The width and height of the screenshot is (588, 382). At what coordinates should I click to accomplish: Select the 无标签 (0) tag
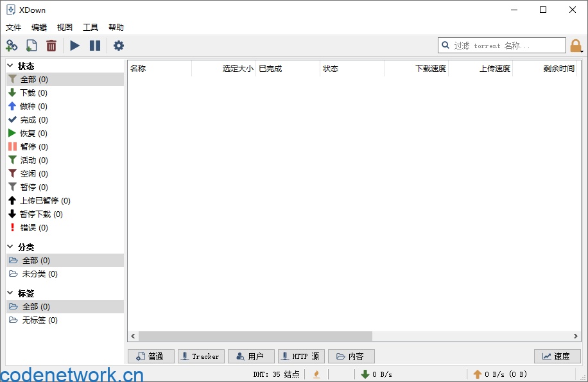tap(65, 320)
